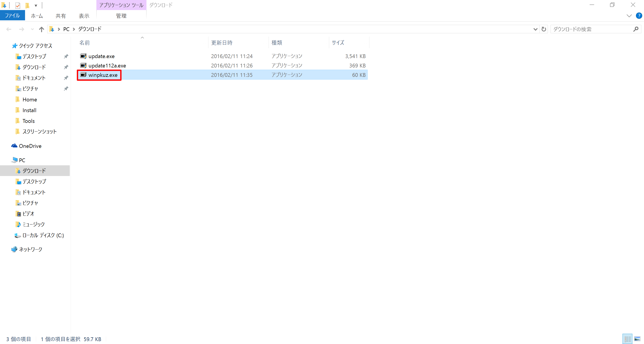Click the quick access star icon

pos(15,46)
